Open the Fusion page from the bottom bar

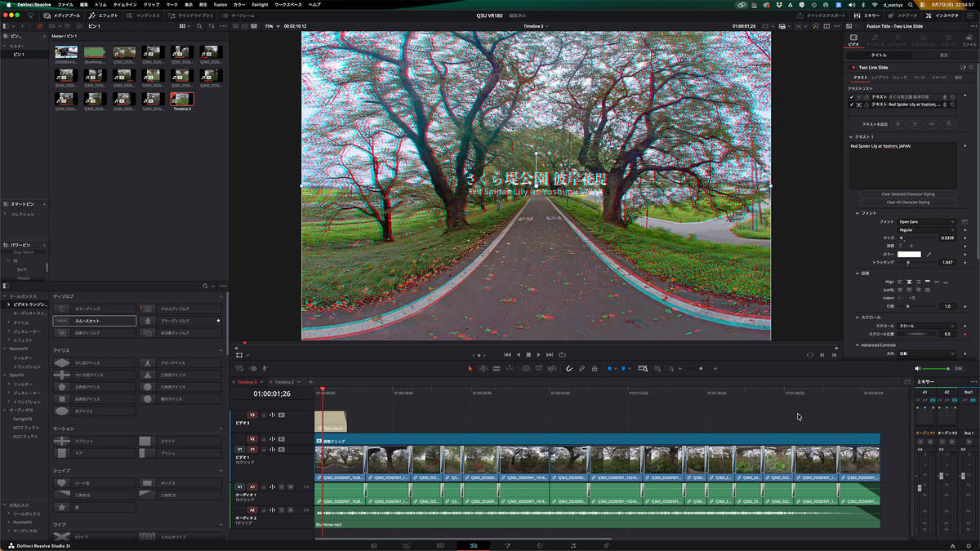tap(506, 544)
